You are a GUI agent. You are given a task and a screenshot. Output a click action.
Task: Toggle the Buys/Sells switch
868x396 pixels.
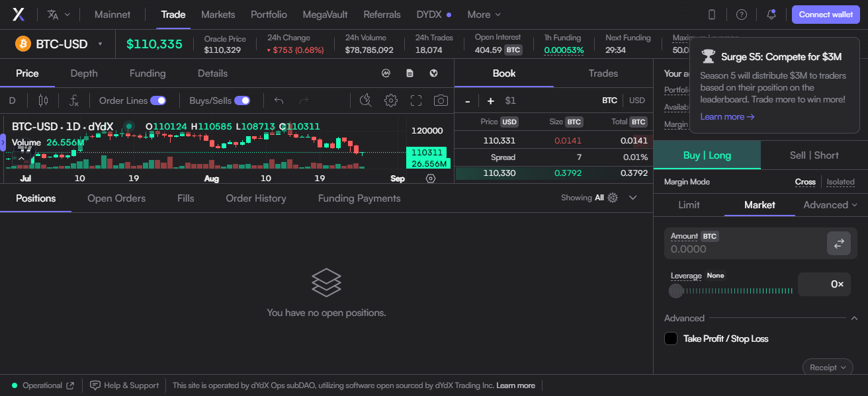242,100
